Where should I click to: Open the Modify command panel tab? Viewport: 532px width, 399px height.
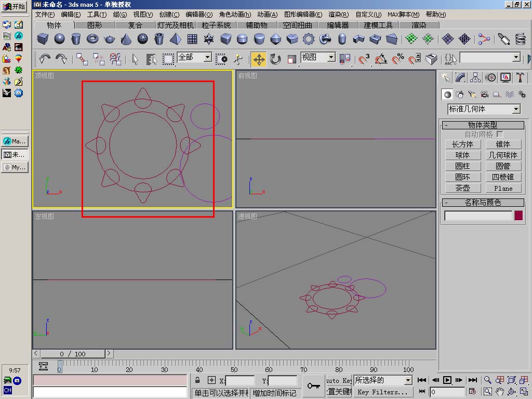tap(460, 78)
